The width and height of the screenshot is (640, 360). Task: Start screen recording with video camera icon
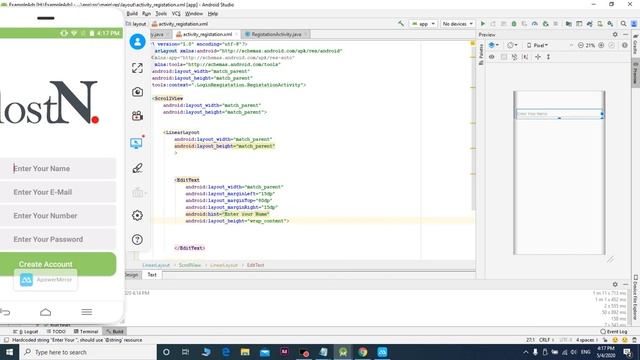point(138,116)
